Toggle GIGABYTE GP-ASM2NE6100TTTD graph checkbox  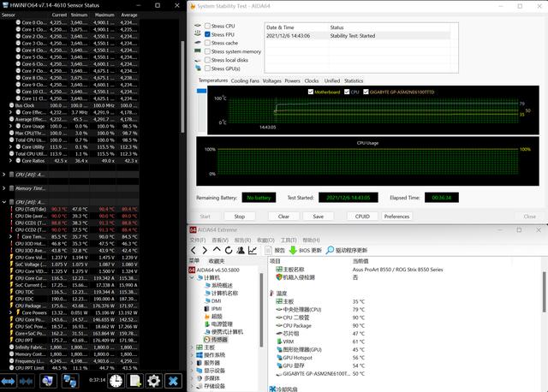coord(366,92)
